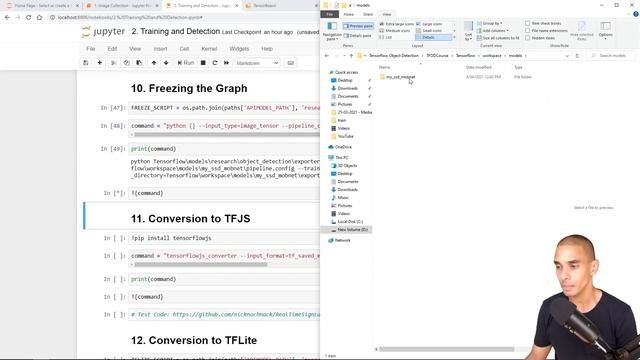
Task: Open the recent locations dropdown arrow
Action: tap(344, 56)
